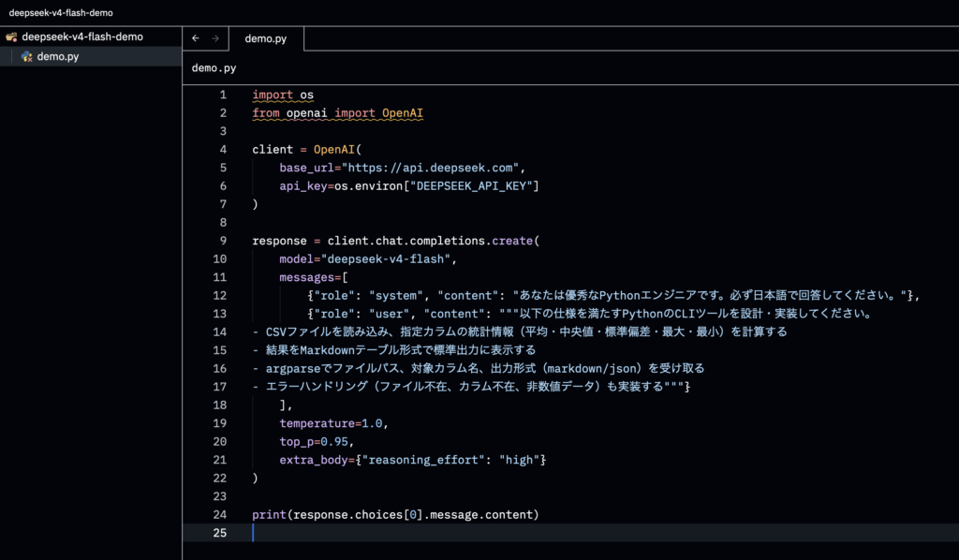The height and width of the screenshot is (560, 959).
Task: Click the deepseek-v4-flash-demo folder icon
Action: (11, 37)
